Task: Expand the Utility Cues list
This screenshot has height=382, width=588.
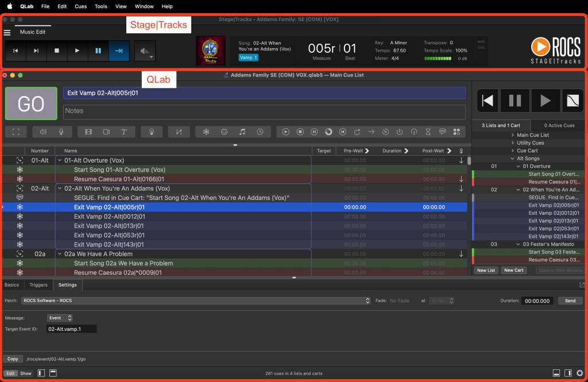Action: pyautogui.click(x=513, y=143)
